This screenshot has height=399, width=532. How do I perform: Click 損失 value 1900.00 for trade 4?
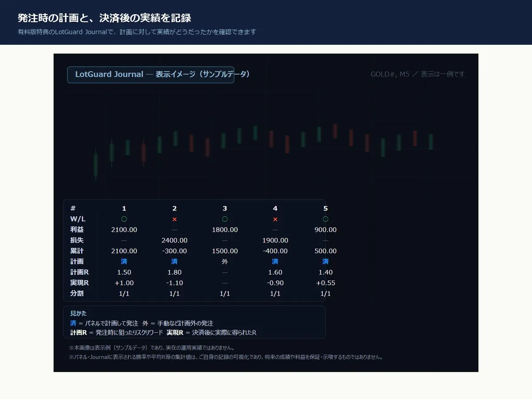[275, 240]
